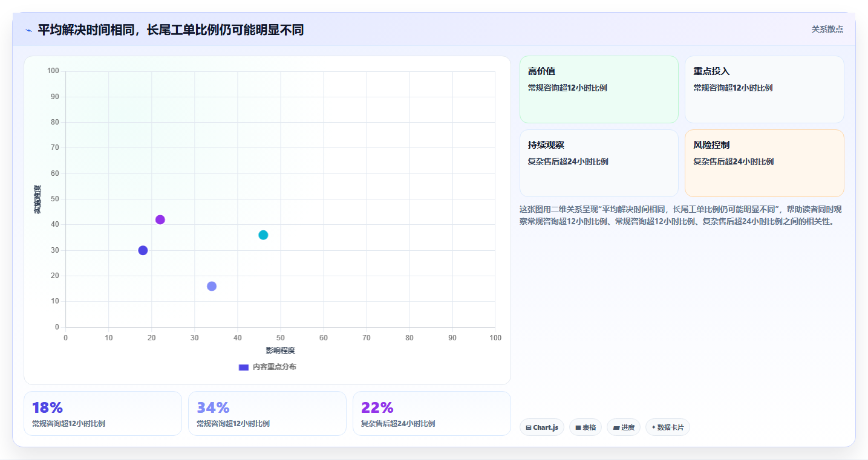This screenshot has width=868, height=460.
Task: Click the Chart.js tag chip
Action: 542,427
